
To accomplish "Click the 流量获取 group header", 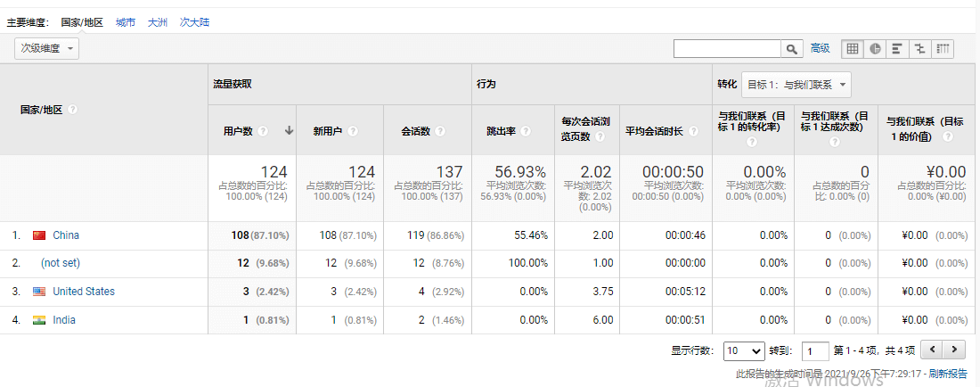I will point(233,84).
